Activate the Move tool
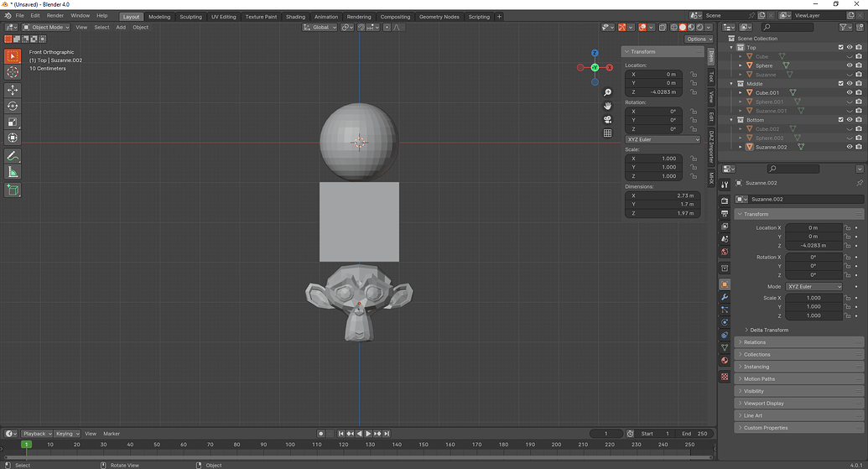The width and height of the screenshot is (868, 469). (x=13, y=90)
